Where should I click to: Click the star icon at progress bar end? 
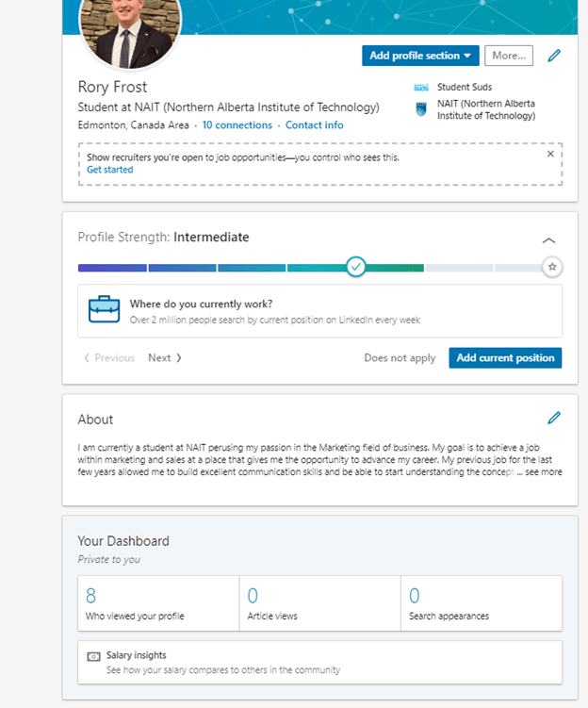(553, 268)
